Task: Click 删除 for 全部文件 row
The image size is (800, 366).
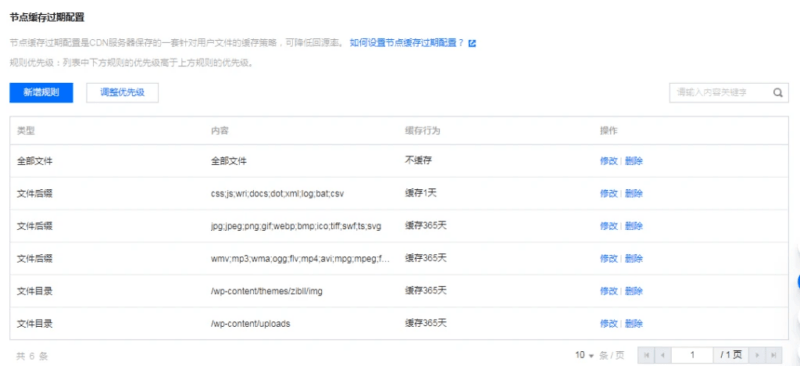Action: (x=634, y=161)
